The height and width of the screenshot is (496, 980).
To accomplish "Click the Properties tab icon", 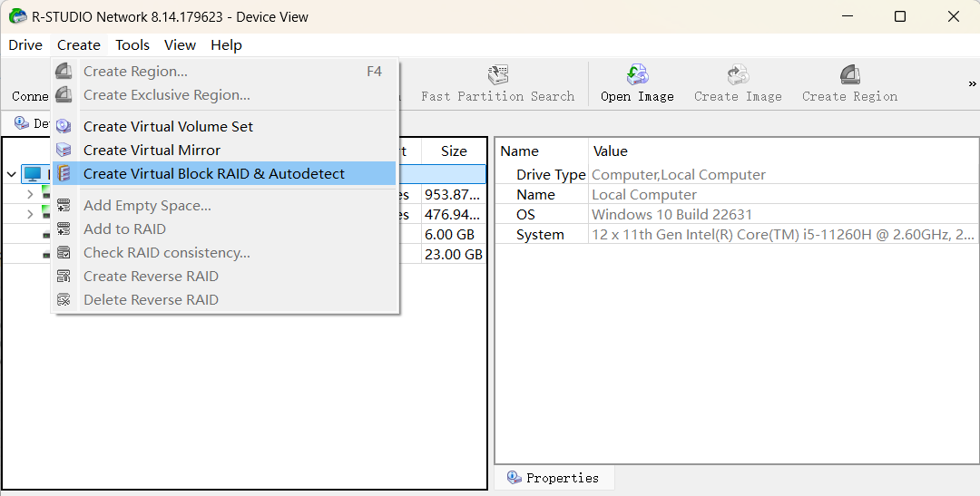I will 514,478.
